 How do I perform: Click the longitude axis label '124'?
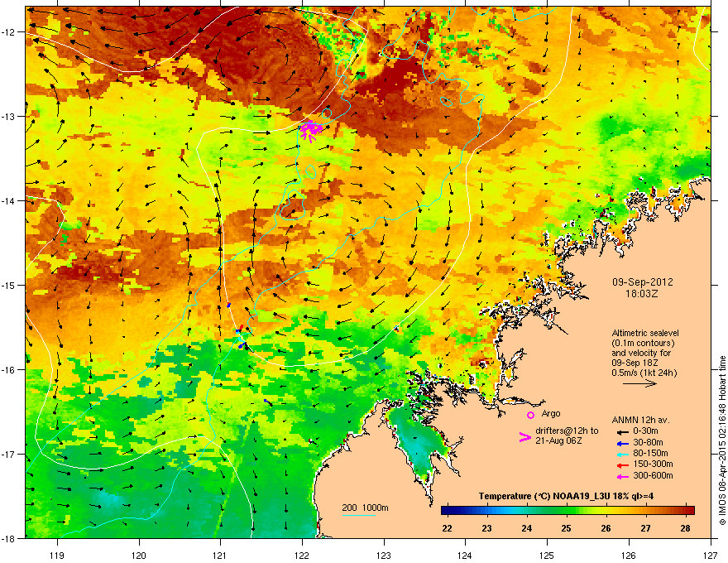465,555
